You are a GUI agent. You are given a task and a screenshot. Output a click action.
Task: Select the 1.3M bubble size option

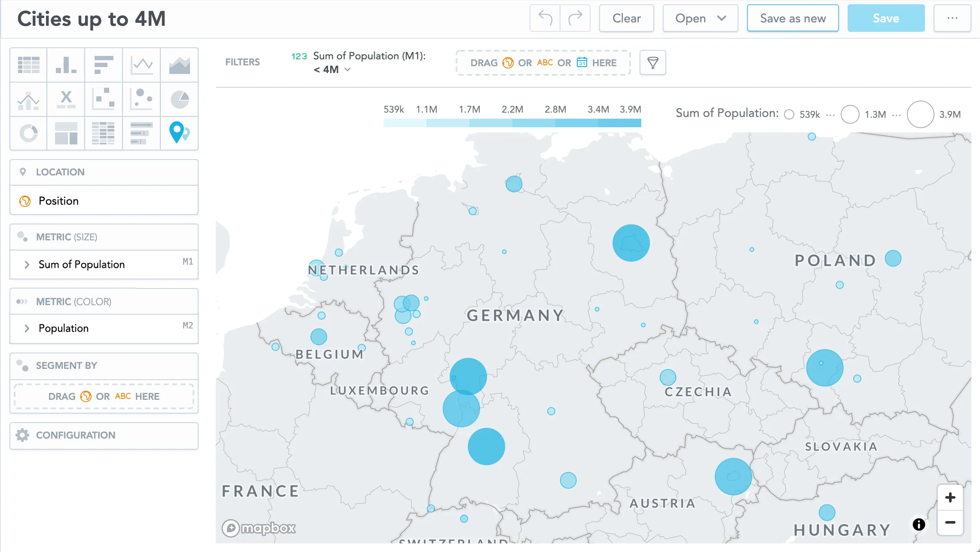tap(850, 114)
